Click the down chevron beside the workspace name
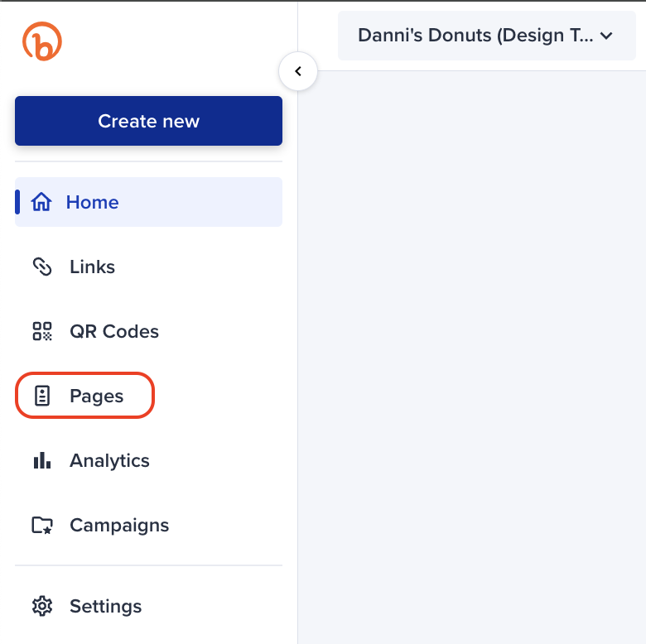Screen dimensions: 646x644 [x=606, y=36]
